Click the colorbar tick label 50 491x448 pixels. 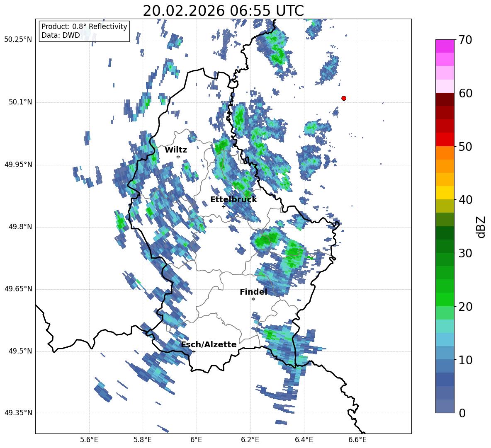[x=465, y=146]
